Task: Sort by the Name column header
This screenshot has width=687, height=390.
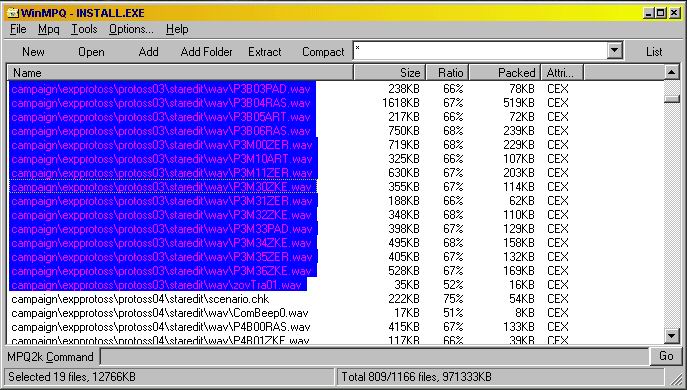Action: (180, 72)
